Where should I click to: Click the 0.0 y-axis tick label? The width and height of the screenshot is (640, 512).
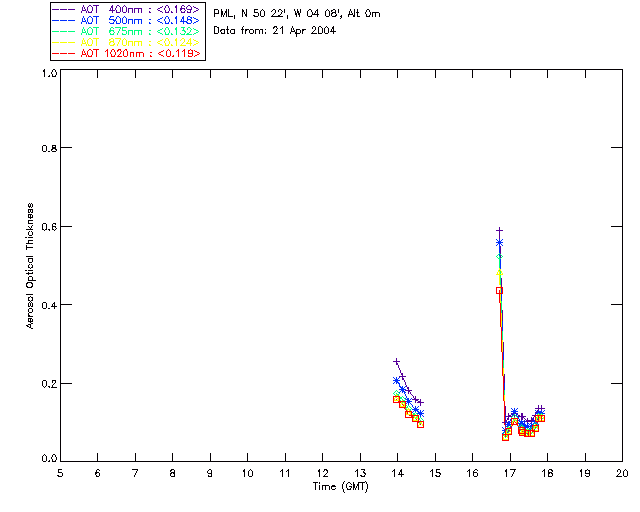point(49,459)
